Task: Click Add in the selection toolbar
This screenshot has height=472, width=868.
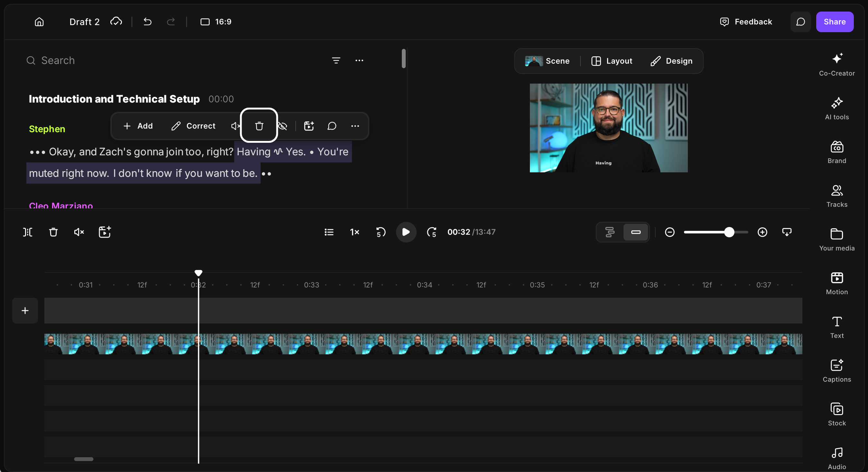Action: coord(138,126)
